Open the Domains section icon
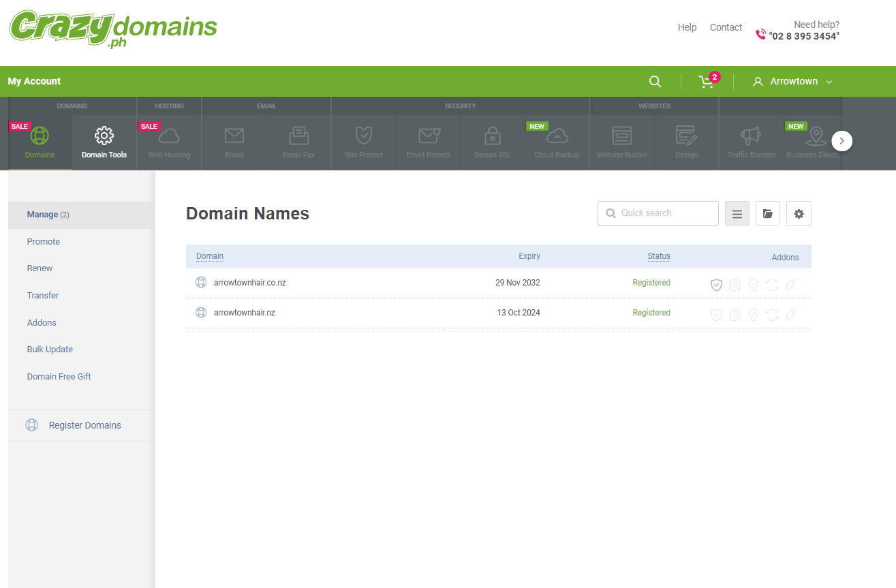 point(40,136)
